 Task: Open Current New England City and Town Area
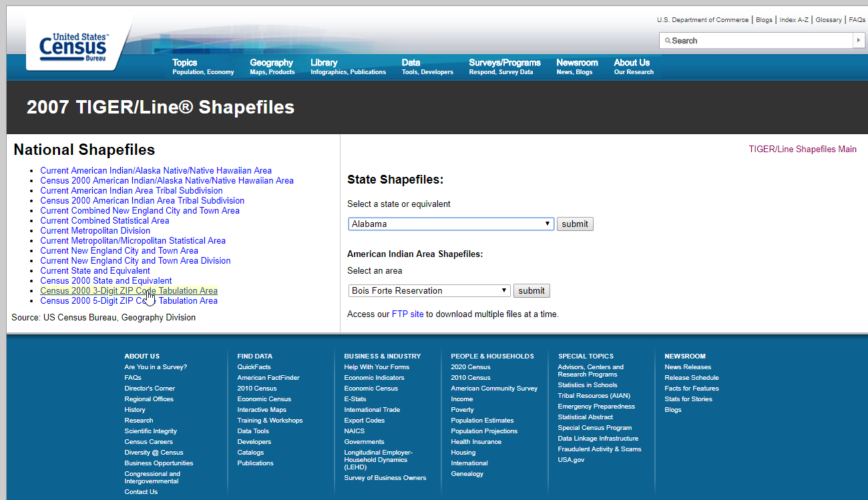(x=119, y=251)
